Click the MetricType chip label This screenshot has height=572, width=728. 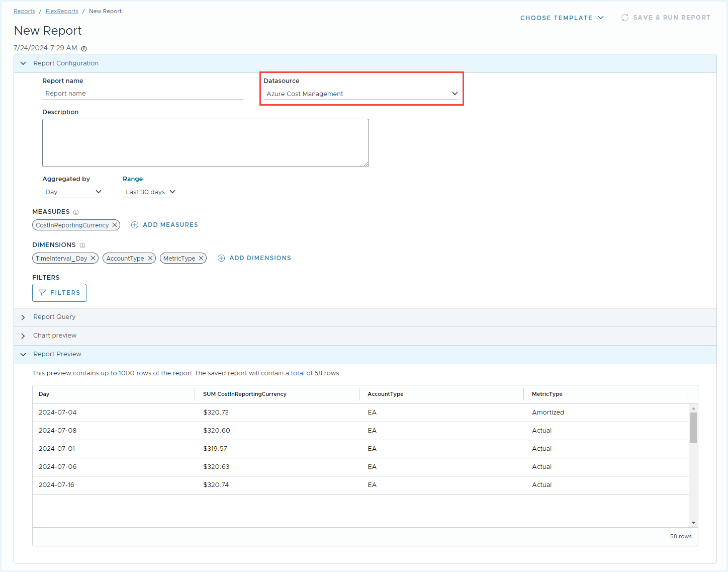[x=179, y=259]
